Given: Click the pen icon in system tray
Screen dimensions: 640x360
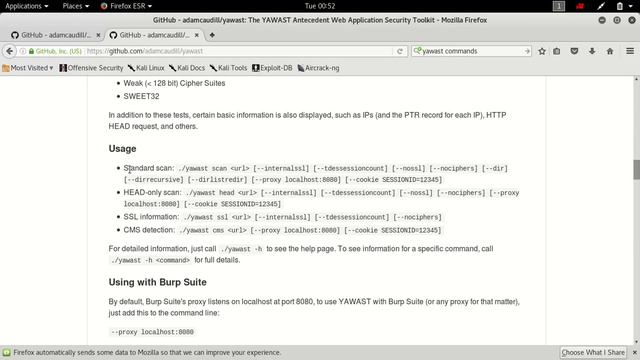Looking at the screenshot, I should click(x=601, y=6).
